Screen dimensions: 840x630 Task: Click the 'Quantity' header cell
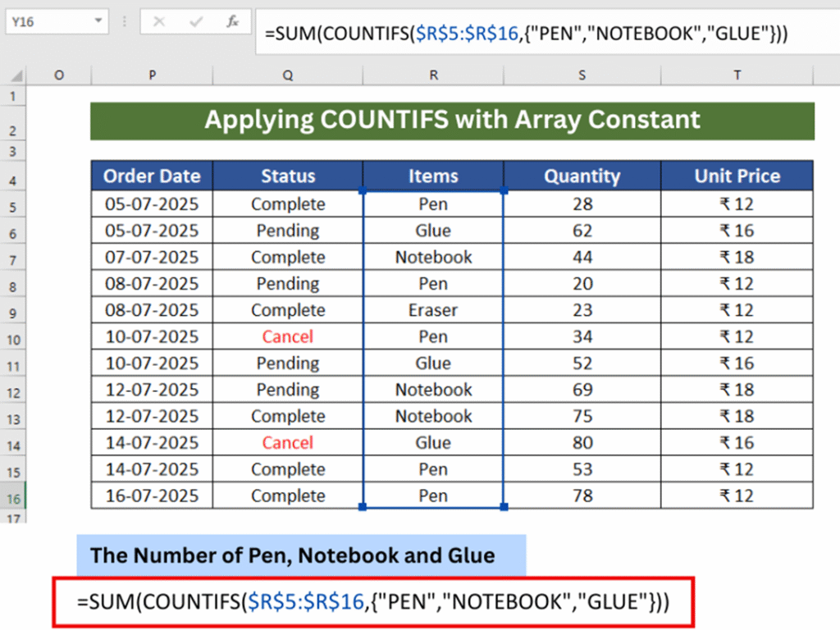582,176
